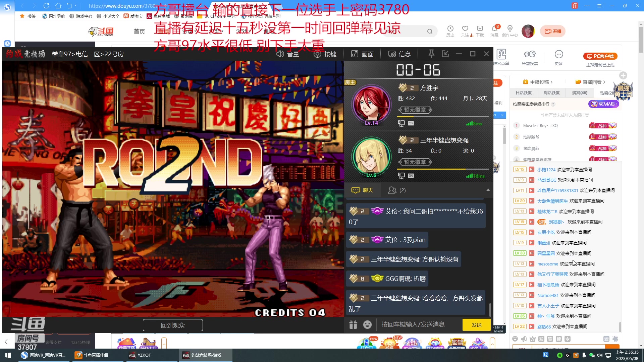
Task: Click the megaphone icon in danmu toolbar
Action: pos(524,339)
